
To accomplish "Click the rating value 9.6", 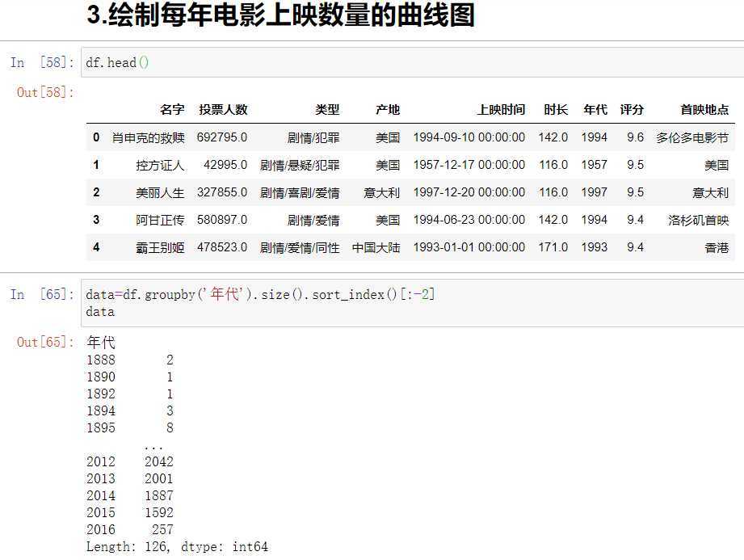I will 635,137.
